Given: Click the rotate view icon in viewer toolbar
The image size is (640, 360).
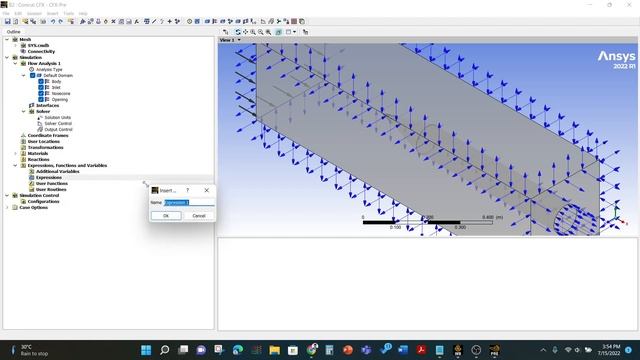Looking at the screenshot, I should pos(238,32).
